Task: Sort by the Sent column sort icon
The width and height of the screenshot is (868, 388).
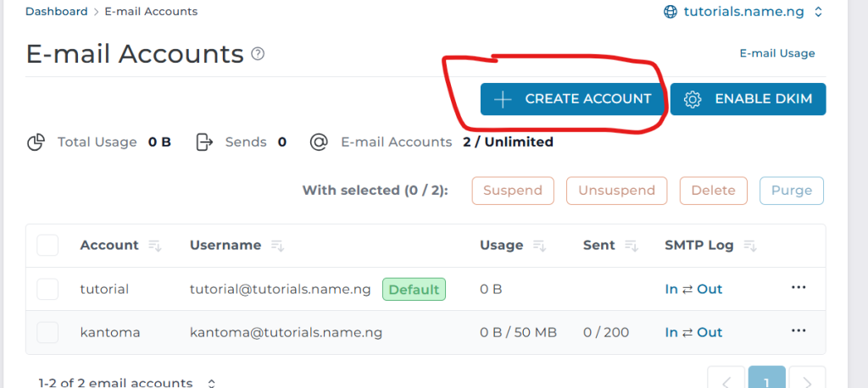Action: (632, 246)
